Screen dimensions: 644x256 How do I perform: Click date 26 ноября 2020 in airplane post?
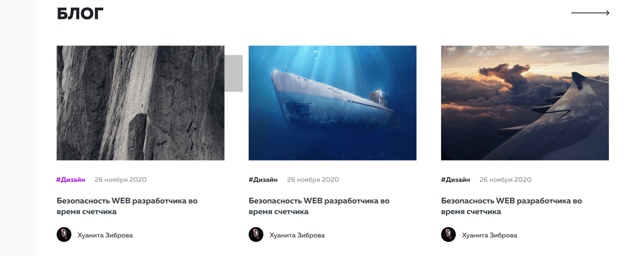tap(505, 179)
